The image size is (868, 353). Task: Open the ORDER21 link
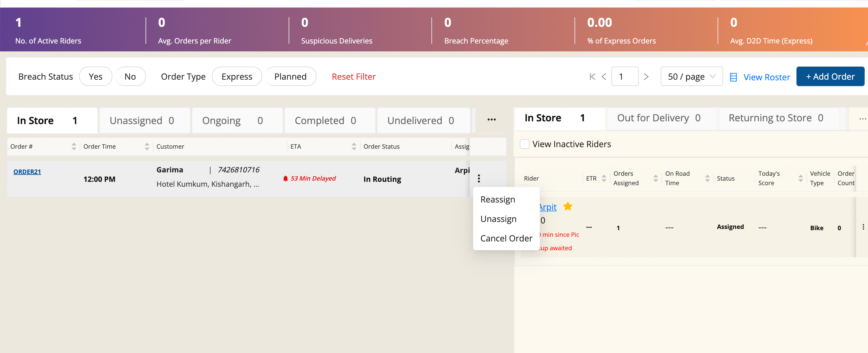pyautogui.click(x=27, y=171)
